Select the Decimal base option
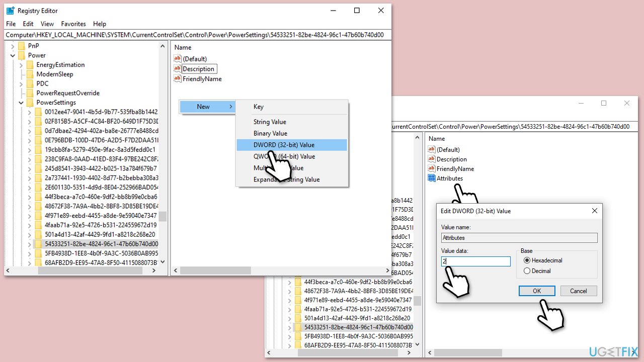Image resolution: width=644 pixels, height=362 pixels. tap(527, 270)
